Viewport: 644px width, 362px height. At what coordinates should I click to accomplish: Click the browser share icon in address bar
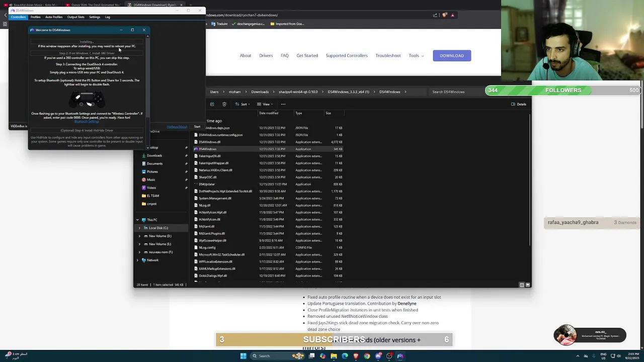pos(435,15)
